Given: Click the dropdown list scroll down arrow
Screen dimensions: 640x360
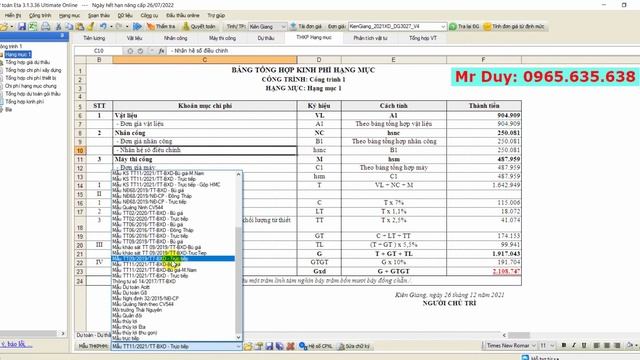Looking at the screenshot, I should [239, 337].
